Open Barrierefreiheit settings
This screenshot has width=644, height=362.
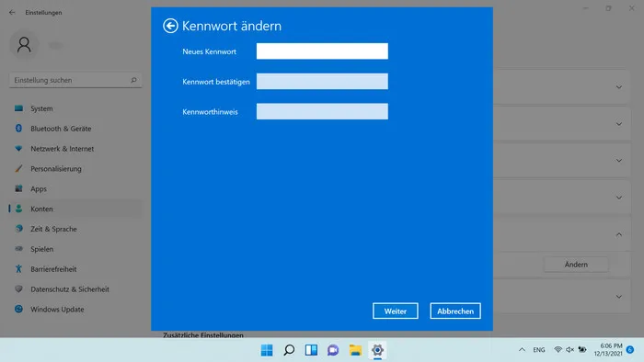pos(75,269)
